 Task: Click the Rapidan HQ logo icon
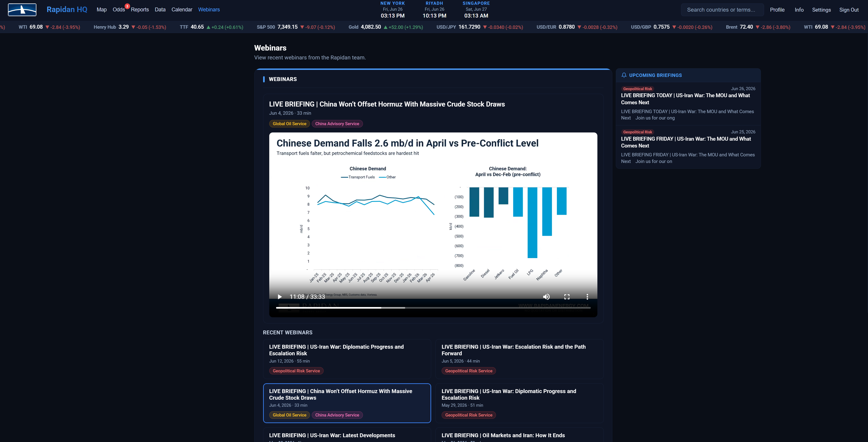22,10
